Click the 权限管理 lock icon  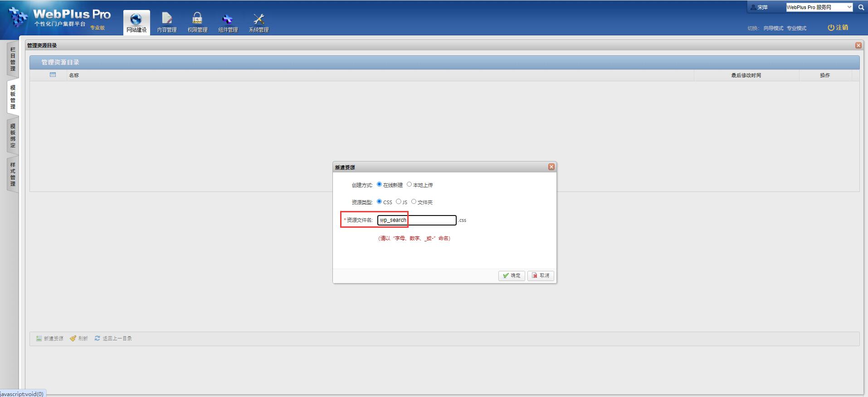197,19
